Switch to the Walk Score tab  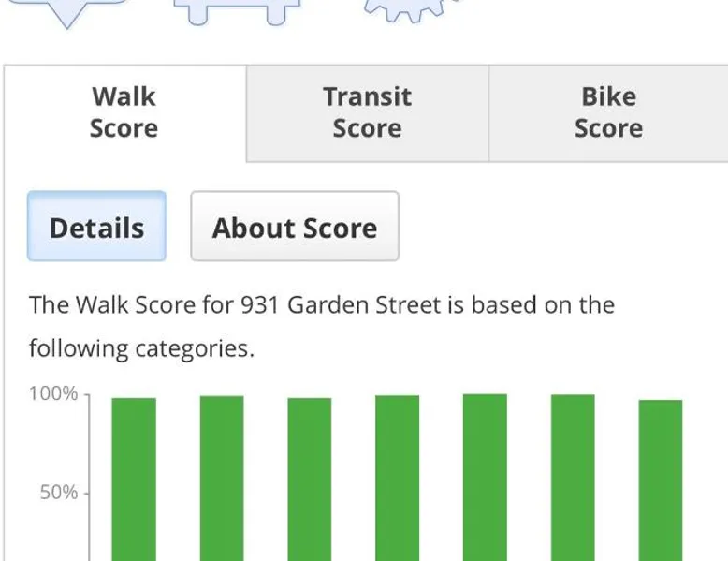point(124,112)
